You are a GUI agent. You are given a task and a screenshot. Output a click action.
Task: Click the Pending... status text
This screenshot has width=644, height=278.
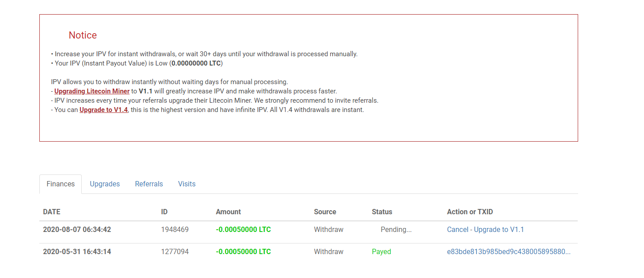pos(396,230)
